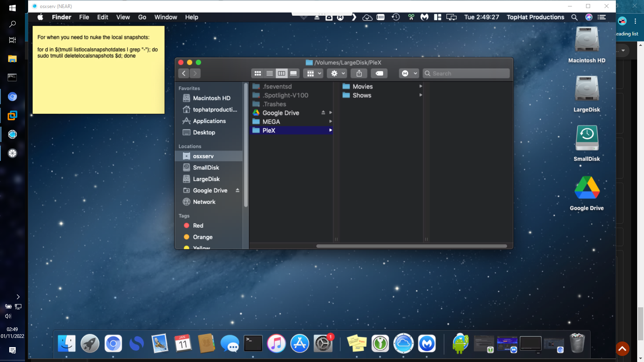Screen dimensions: 644x362
Task: Eject Google Drive in the sidebar
Action: [x=237, y=190]
